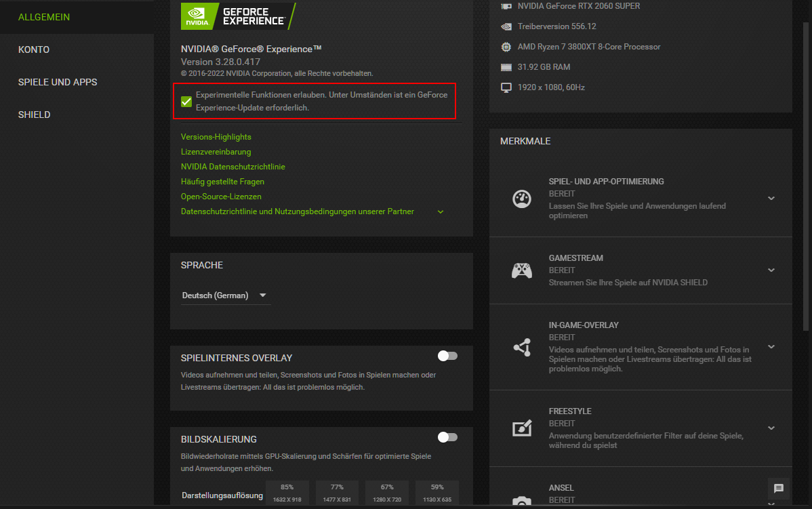This screenshot has width=812, height=509.
Task: Select the 77% render resolution option
Action: pos(337,493)
